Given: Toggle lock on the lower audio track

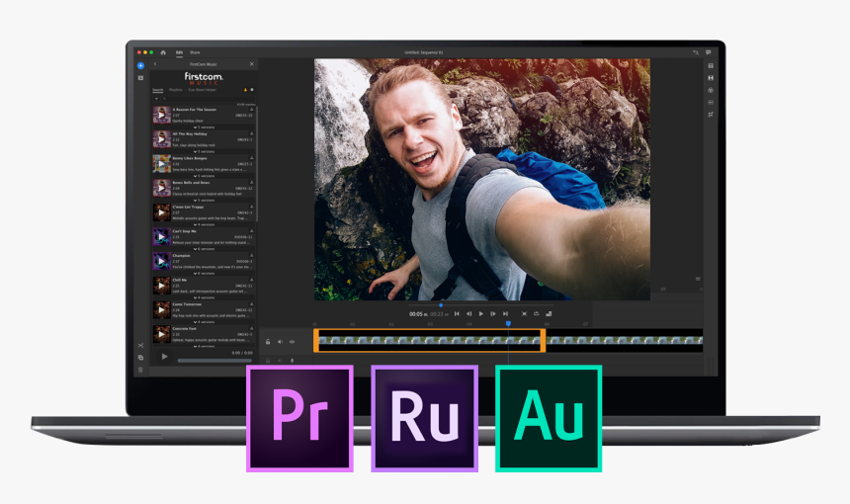Looking at the screenshot, I should (268, 361).
